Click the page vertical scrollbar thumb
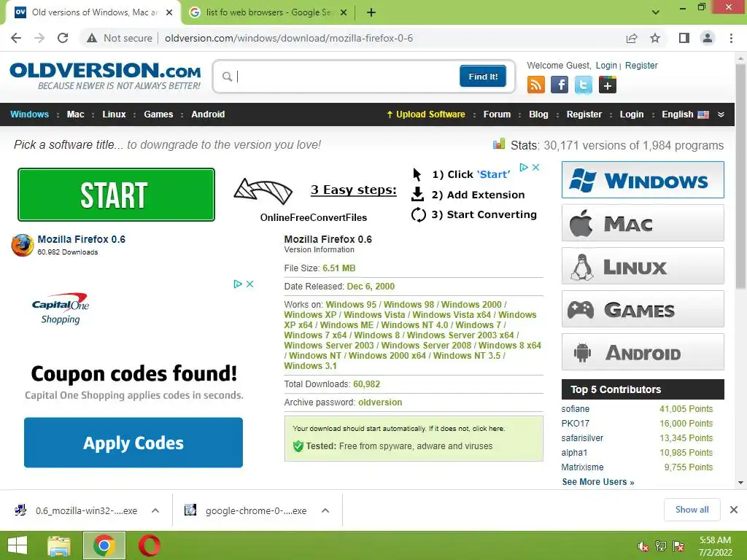Viewport: 747px width, 560px height. tap(740, 176)
